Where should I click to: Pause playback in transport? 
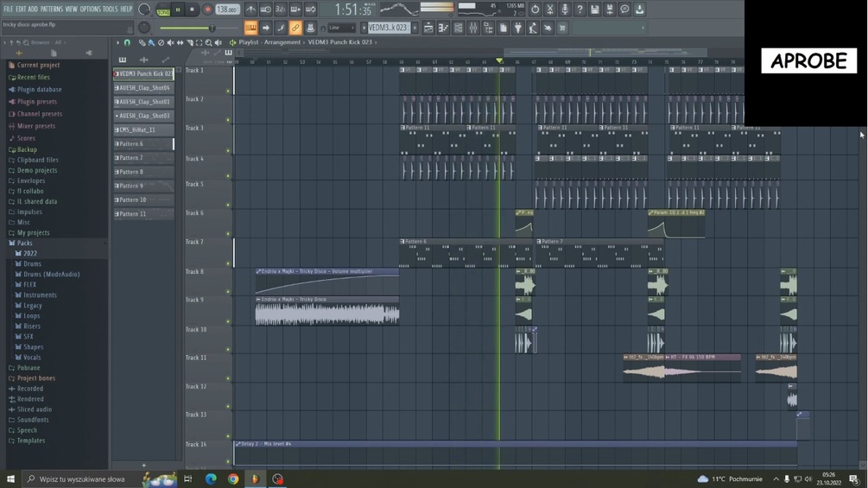pyautogui.click(x=178, y=10)
